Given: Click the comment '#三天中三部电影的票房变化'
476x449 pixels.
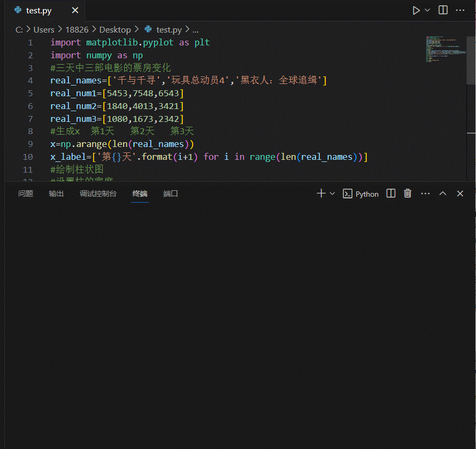Looking at the screenshot, I should (x=111, y=68).
